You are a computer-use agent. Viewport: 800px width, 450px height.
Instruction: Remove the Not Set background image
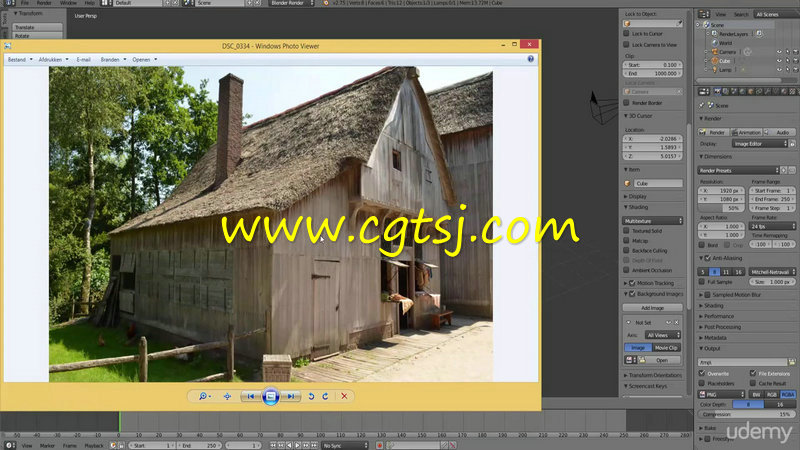point(677,322)
